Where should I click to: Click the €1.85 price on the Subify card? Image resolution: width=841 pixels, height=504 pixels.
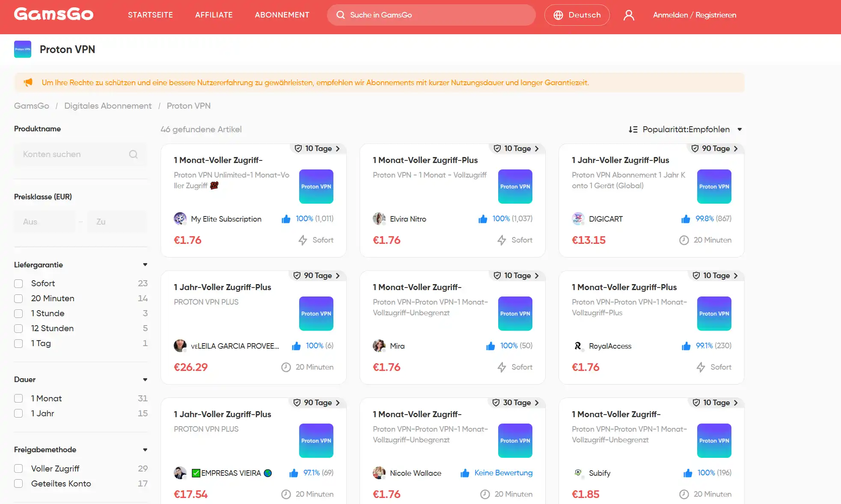[585, 494]
